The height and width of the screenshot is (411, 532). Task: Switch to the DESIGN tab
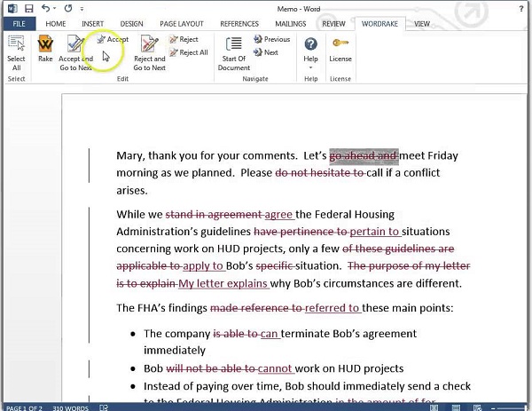click(131, 24)
